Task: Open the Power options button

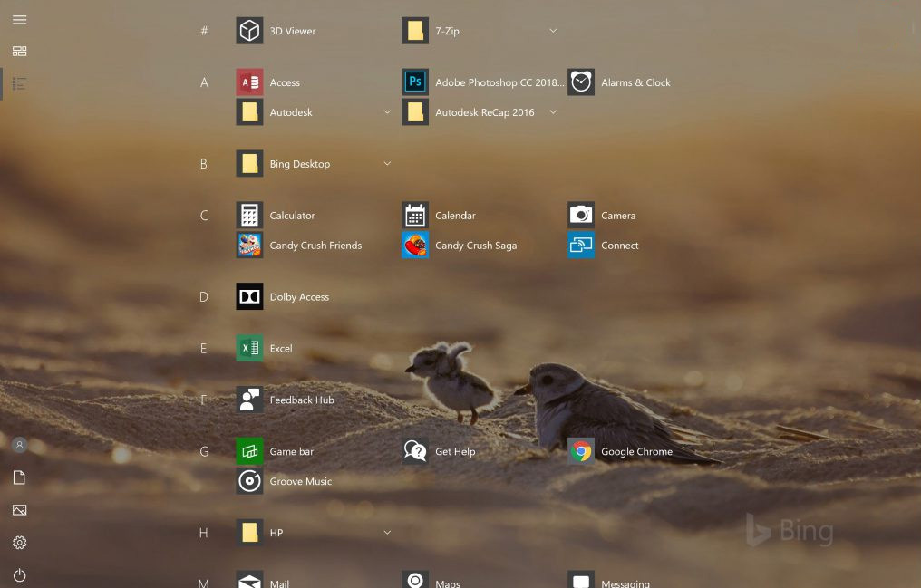Action: 19,575
